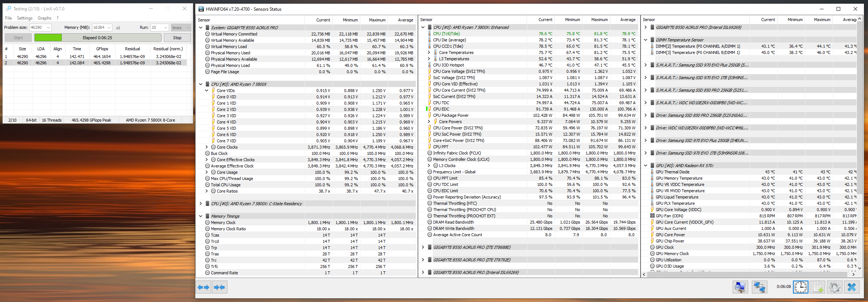Click the chip icon beside Memory Timings header
This screenshot has width=868, height=302.
pos(207,216)
